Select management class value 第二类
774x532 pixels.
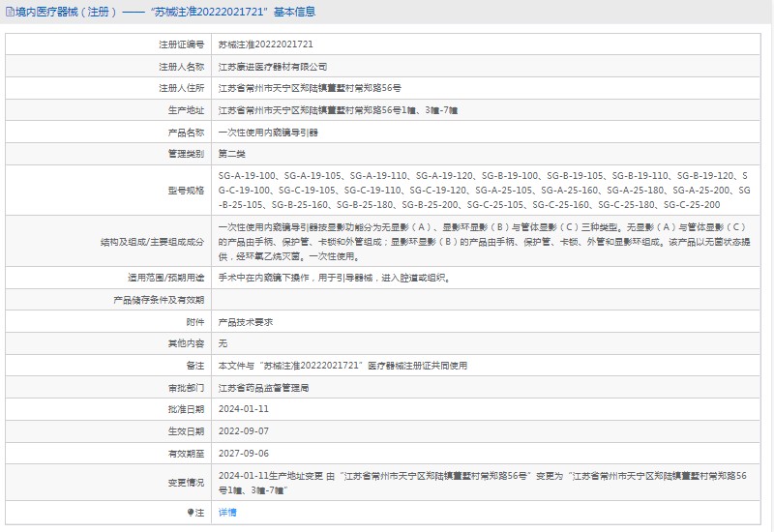point(232,154)
